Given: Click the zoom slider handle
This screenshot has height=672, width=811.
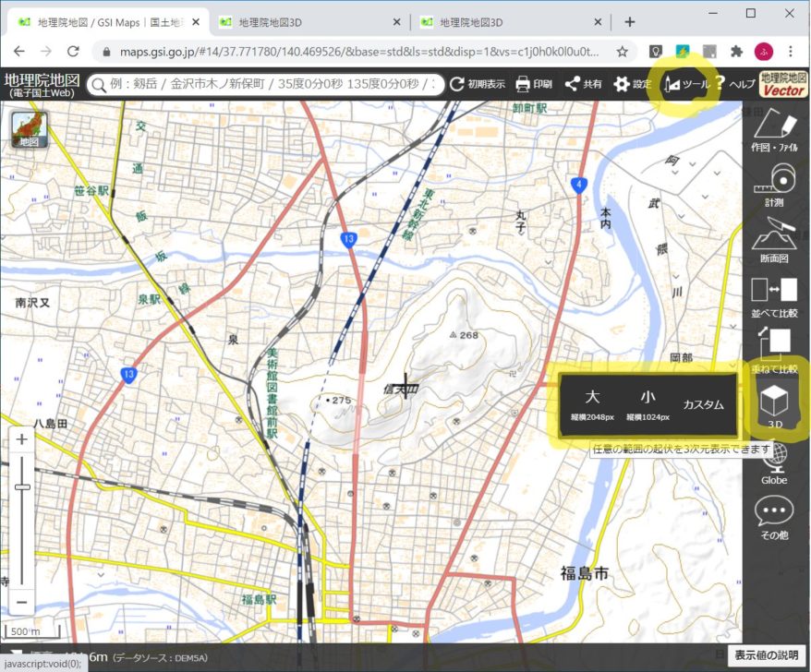Looking at the screenshot, I should [x=23, y=486].
